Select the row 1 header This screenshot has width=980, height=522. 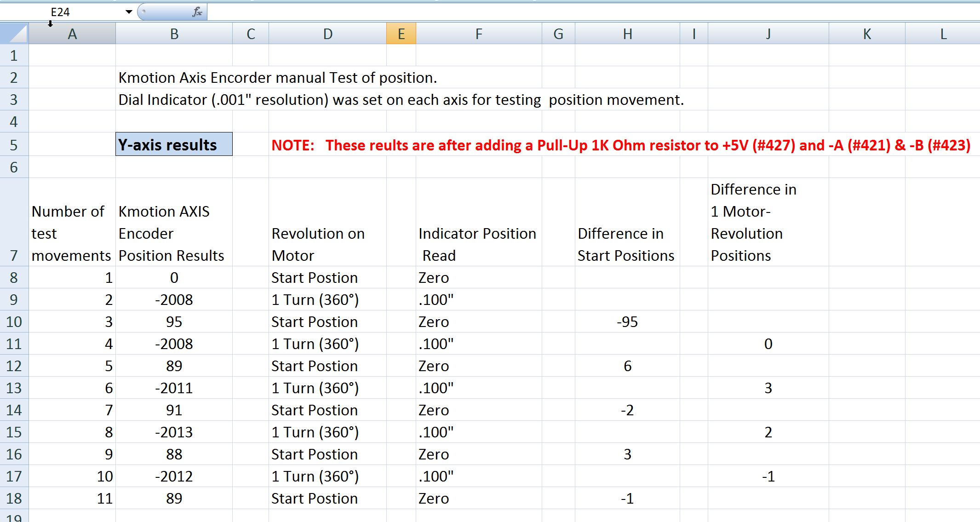pyautogui.click(x=14, y=55)
